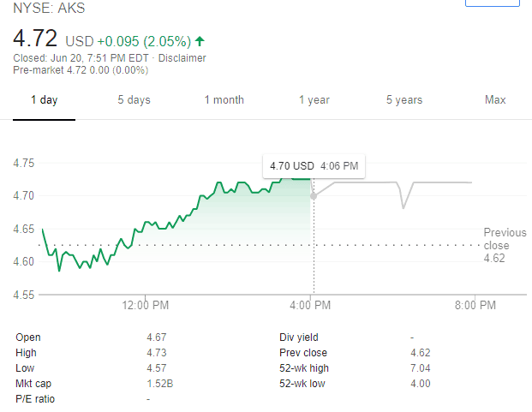Click the Mkt cap value 1.52B
Viewport: 532px width, 412px height.
point(159,384)
